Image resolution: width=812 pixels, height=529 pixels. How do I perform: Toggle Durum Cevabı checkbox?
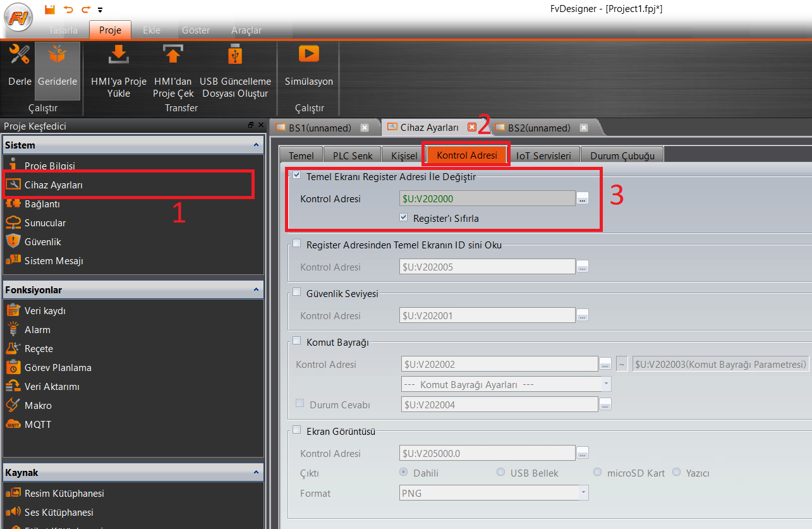300,404
